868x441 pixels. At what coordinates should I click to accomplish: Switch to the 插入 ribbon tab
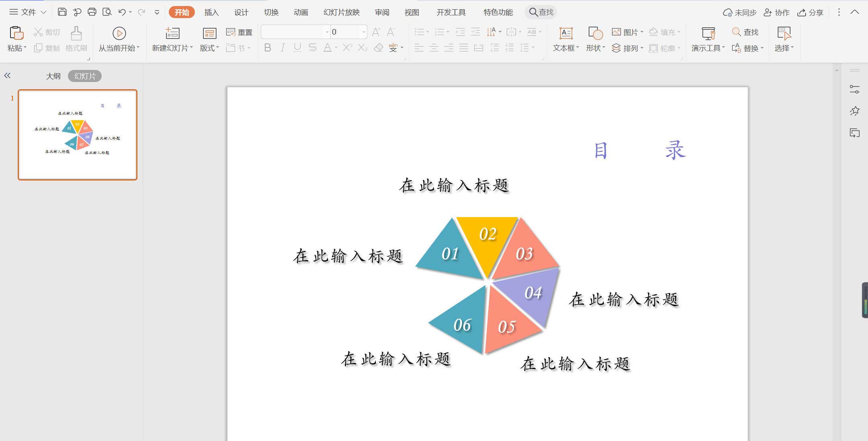coord(211,12)
